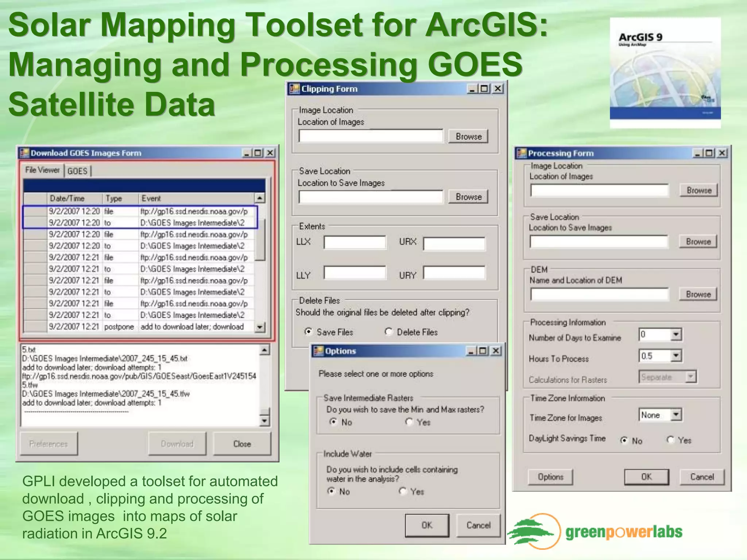
Task: Click the event table scroll down arrow
Action: pos(260,327)
